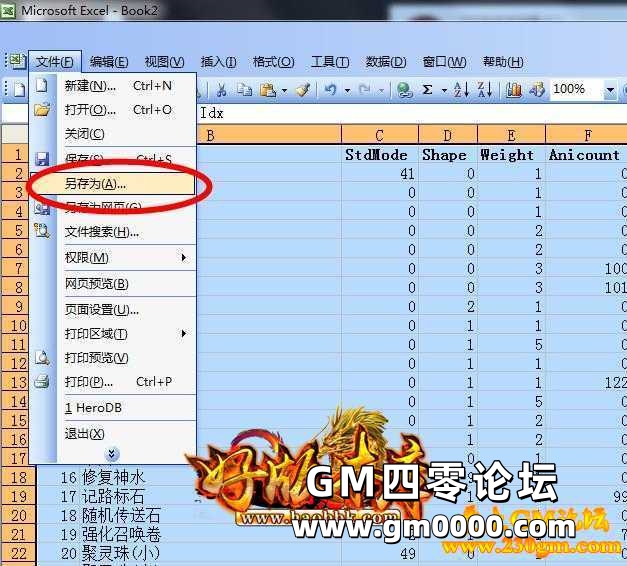This screenshot has width=627, height=566.
Task: Click the 修复神水 cell in row 18
Action: [116, 478]
